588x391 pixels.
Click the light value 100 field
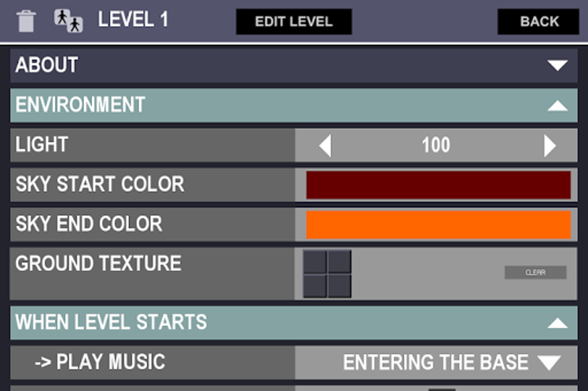(436, 145)
